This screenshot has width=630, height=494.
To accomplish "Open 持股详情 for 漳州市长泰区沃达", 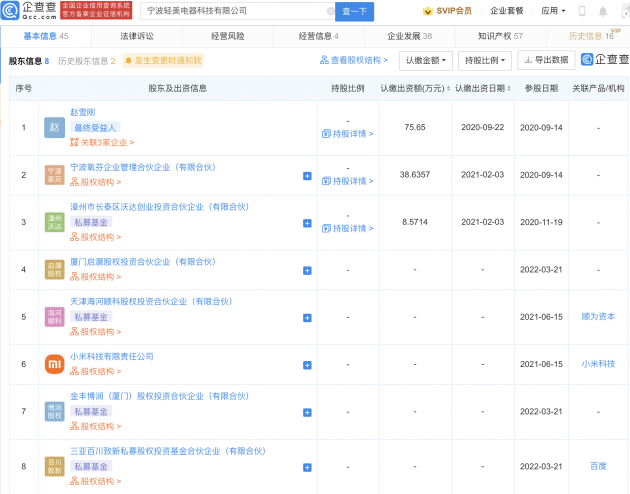I will 348,229.
